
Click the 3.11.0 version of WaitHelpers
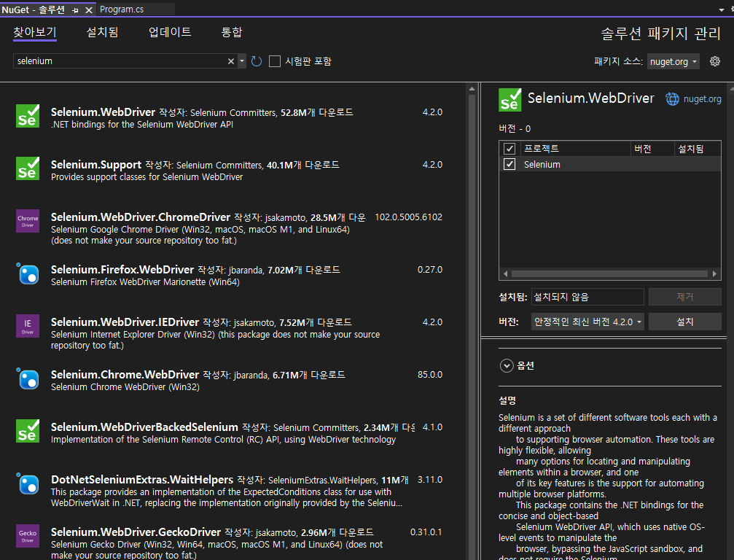tap(430, 480)
